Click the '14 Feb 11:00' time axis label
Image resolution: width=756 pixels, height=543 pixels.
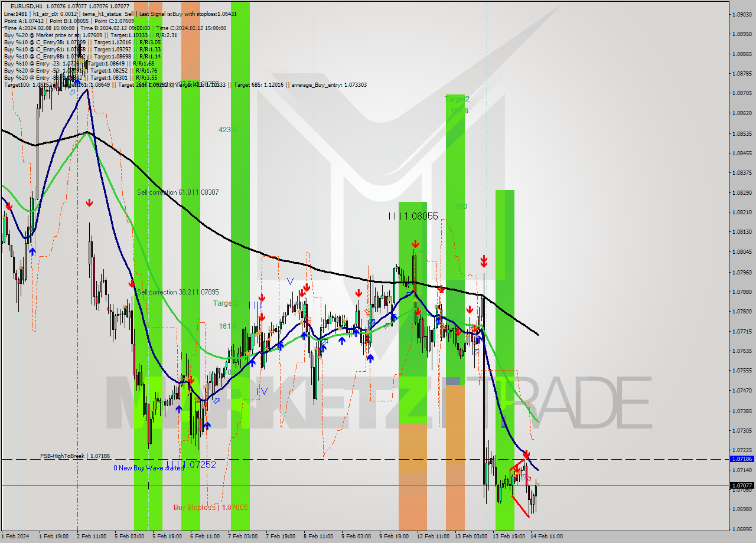546,537
